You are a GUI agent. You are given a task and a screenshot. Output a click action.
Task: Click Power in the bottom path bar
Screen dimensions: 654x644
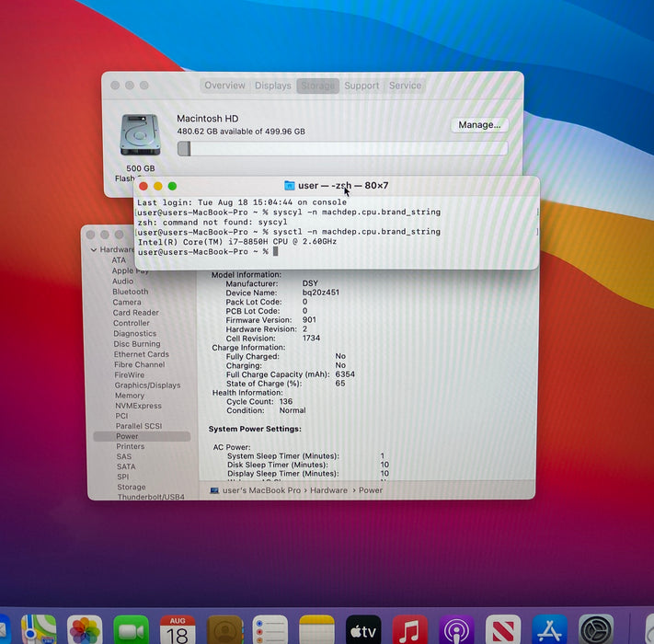pos(371,490)
